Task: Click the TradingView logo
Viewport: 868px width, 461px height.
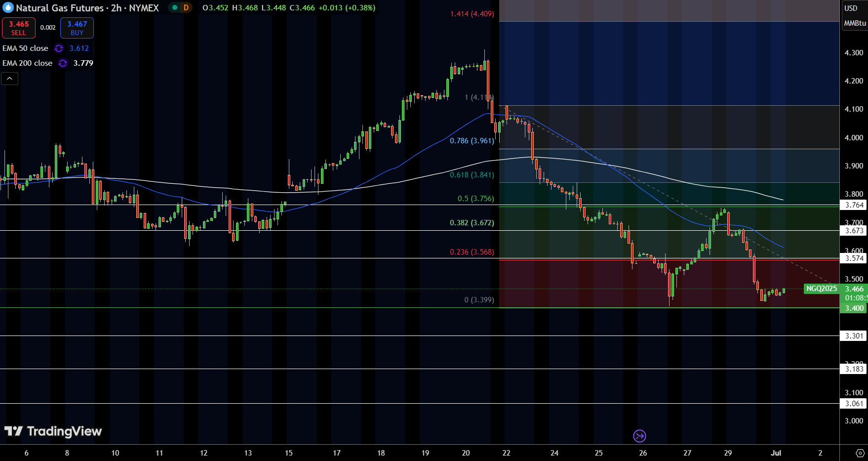Action: (53, 431)
